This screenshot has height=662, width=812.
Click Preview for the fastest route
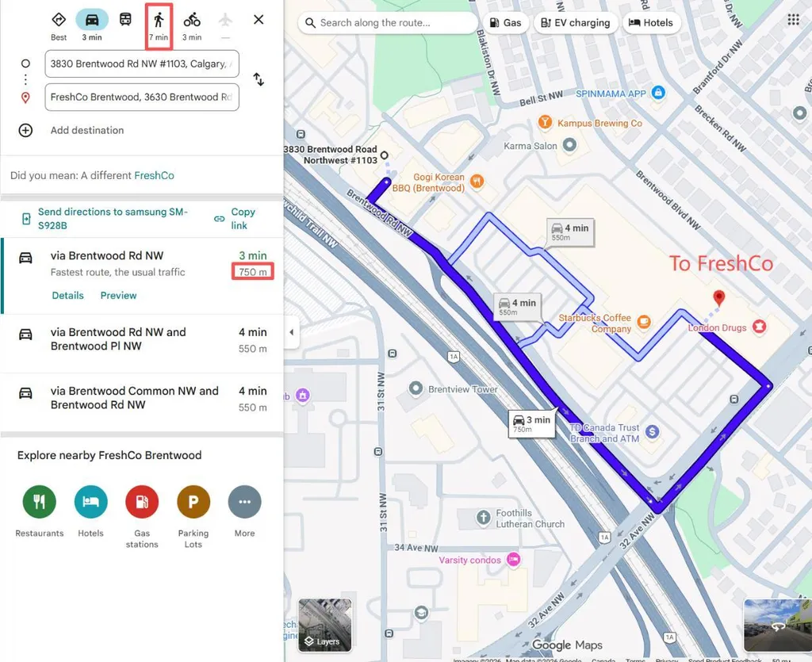pyautogui.click(x=119, y=296)
